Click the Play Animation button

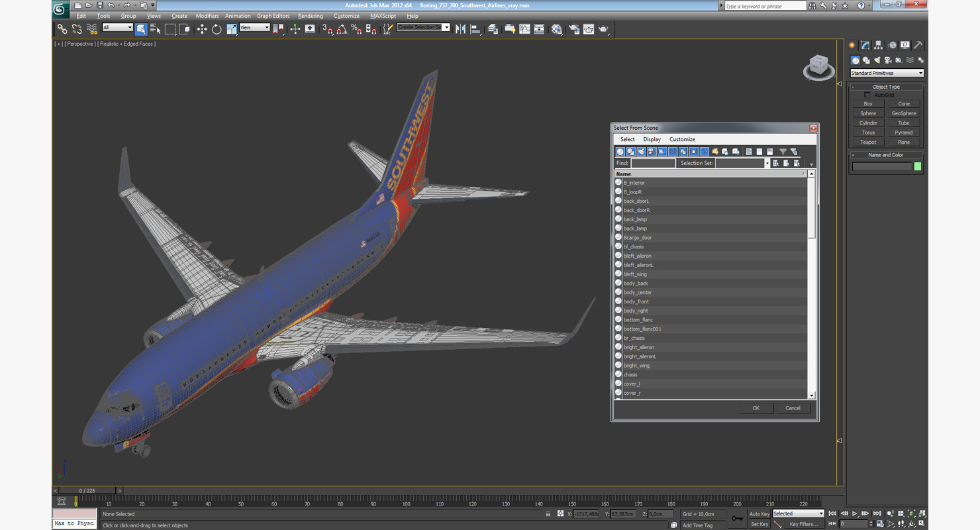coord(854,513)
